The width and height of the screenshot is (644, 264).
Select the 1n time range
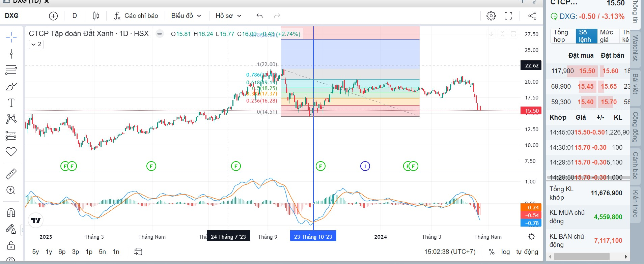pos(116,252)
